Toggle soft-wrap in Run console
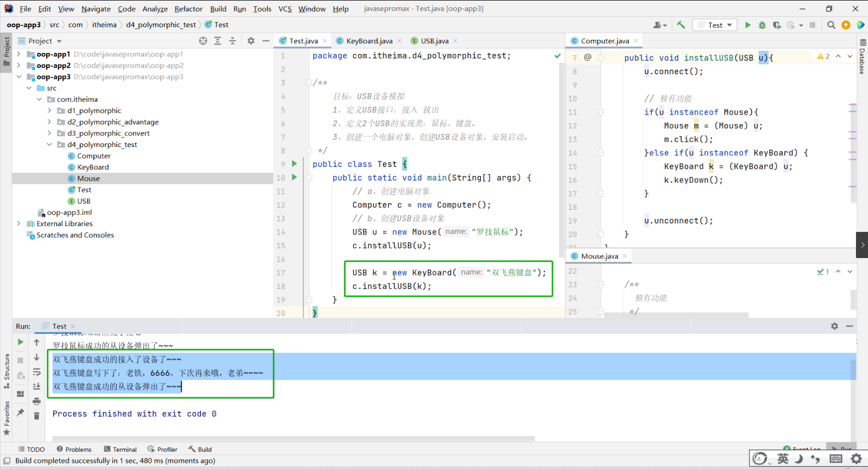 [x=37, y=372]
